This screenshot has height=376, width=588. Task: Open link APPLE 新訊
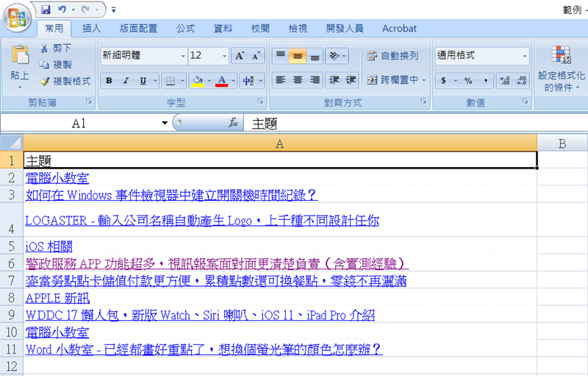point(58,298)
